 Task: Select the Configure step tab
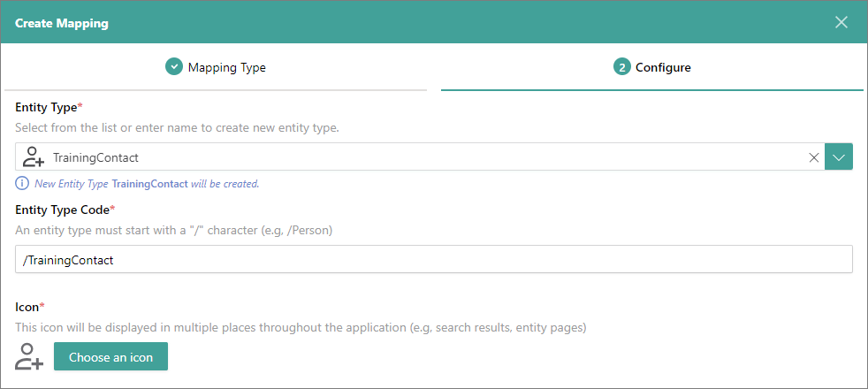[663, 67]
